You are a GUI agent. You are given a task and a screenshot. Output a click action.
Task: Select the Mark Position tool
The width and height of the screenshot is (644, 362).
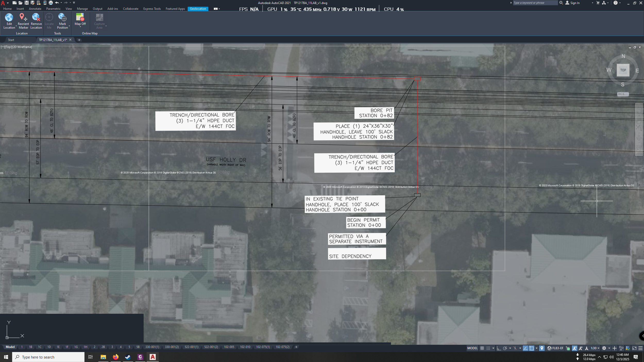pos(62,18)
